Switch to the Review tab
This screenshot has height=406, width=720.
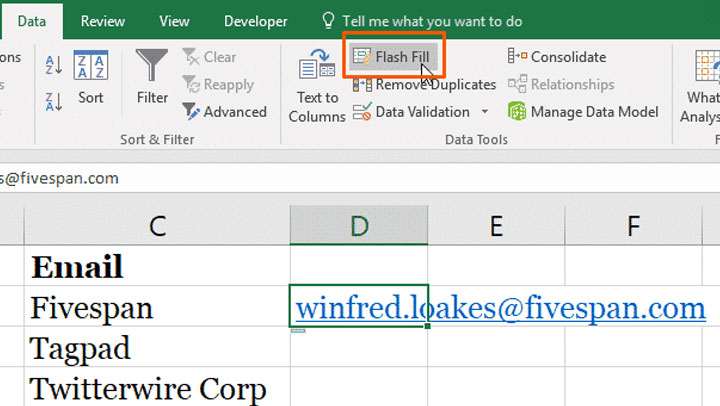tap(103, 21)
